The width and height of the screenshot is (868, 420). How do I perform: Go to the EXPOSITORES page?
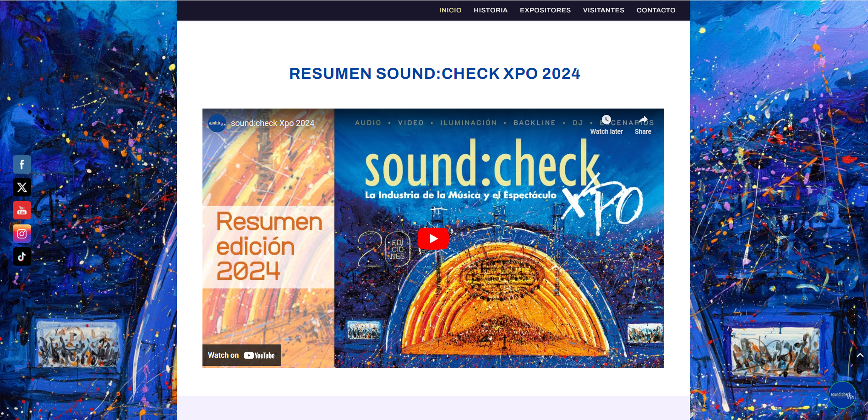pos(545,10)
